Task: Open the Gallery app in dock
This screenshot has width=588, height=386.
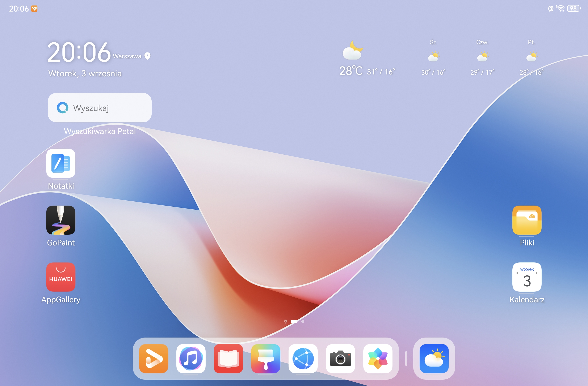Action: pyautogui.click(x=378, y=358)
